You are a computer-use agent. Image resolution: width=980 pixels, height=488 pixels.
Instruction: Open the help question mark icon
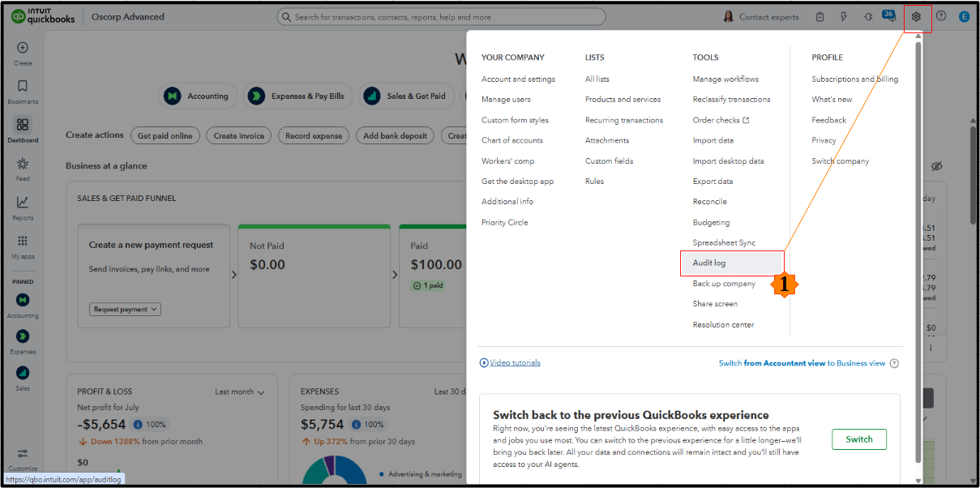[940, 17]
